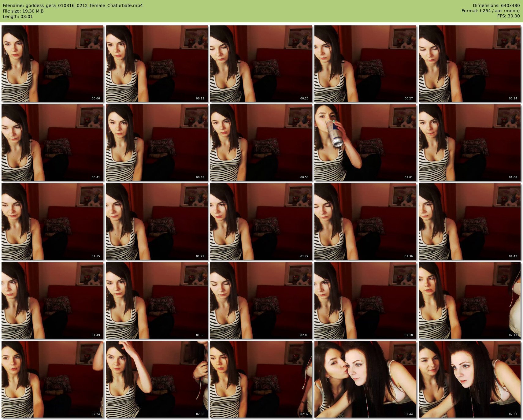This screenshot has height=420, width=523.
Task: Select the thumbnail timestamped 02:17
Action: point(470,300)
